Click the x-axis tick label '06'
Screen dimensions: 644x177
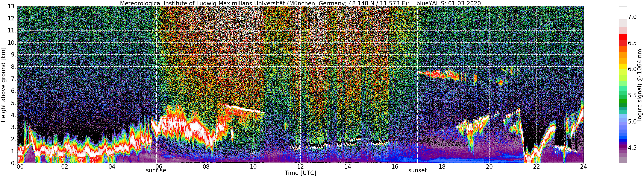[159, 167]
